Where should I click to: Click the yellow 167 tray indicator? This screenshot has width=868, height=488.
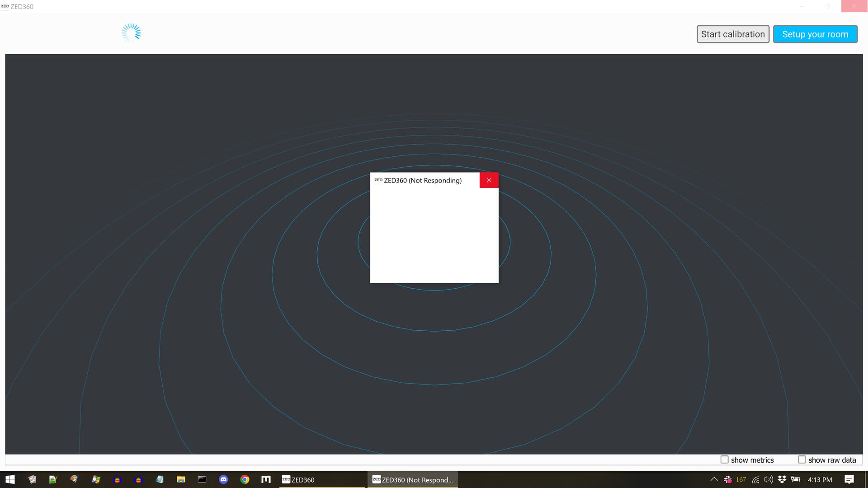click(741, 479)
